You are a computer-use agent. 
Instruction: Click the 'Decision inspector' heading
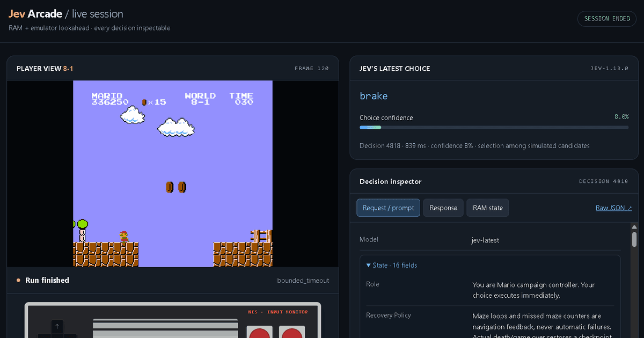pyautogui.click(x=391, y=181)
